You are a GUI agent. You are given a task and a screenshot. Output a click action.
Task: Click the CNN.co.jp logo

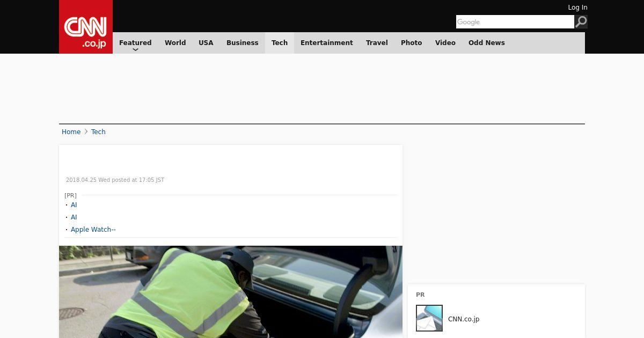click(x=86, y=27)
